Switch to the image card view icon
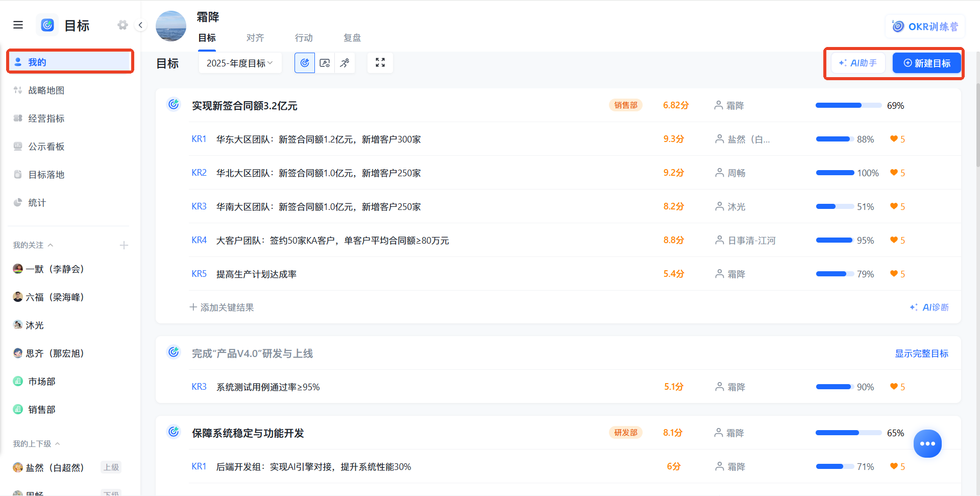Image resolution: width=980 pixels, height=496 pixels. coord(325,63)
